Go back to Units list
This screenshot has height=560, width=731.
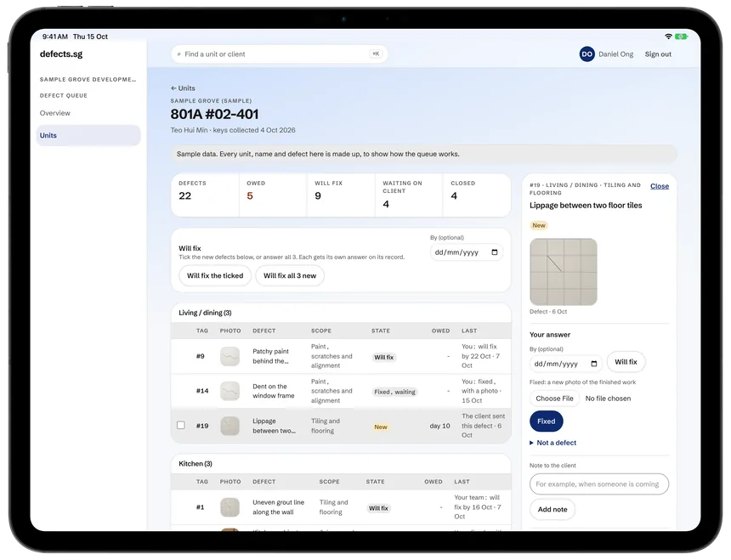point(183,88)
